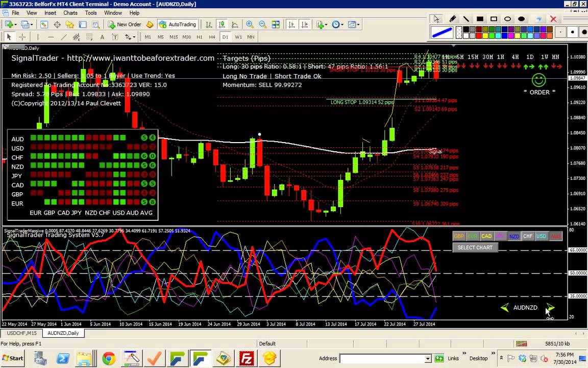588x368 pixels.
Task: Open the Navigator favorites icon
Action: tap(70, 25)
